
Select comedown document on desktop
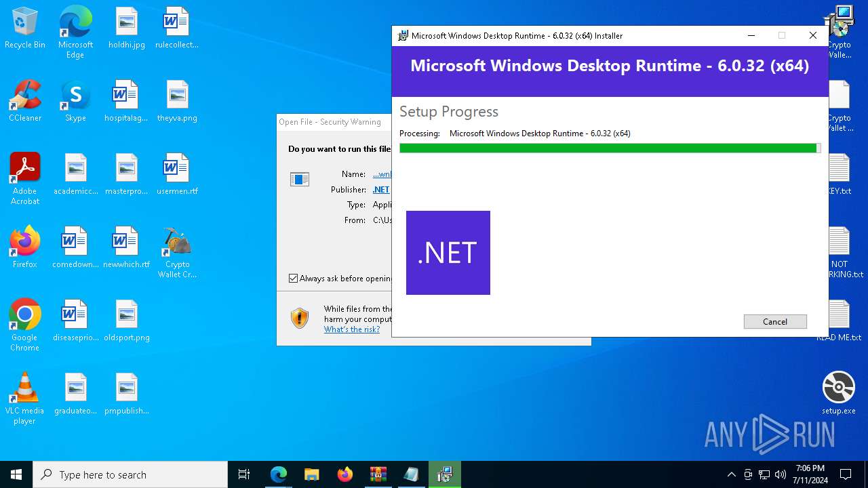[75, 248]
